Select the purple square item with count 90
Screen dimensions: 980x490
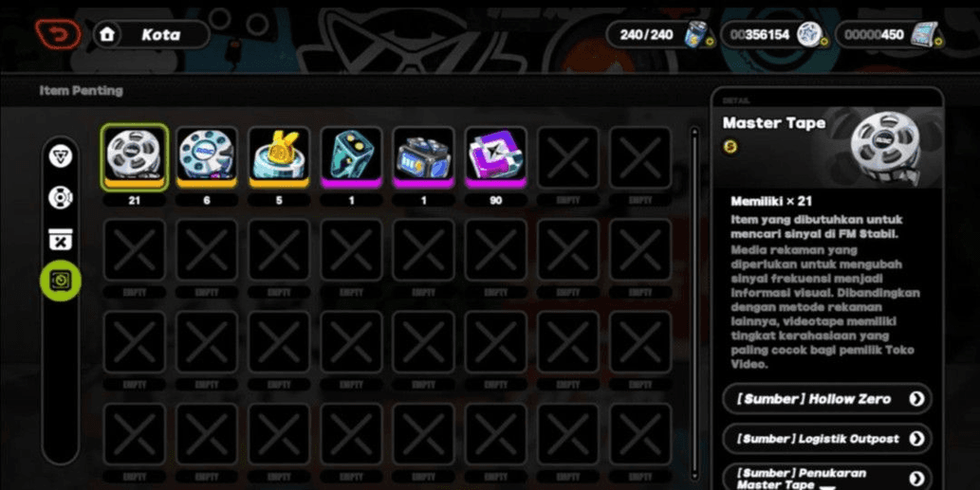click(x=495, y=157)
